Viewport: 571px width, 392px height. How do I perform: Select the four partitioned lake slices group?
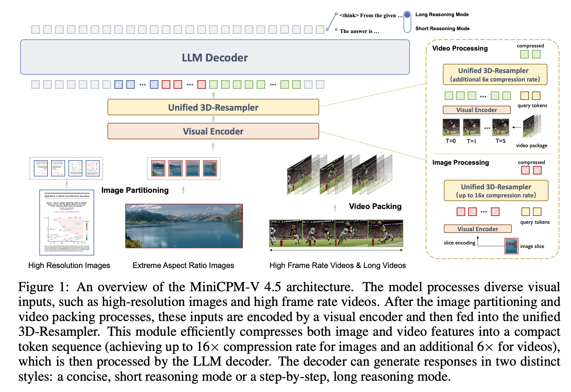click(184, 168)
